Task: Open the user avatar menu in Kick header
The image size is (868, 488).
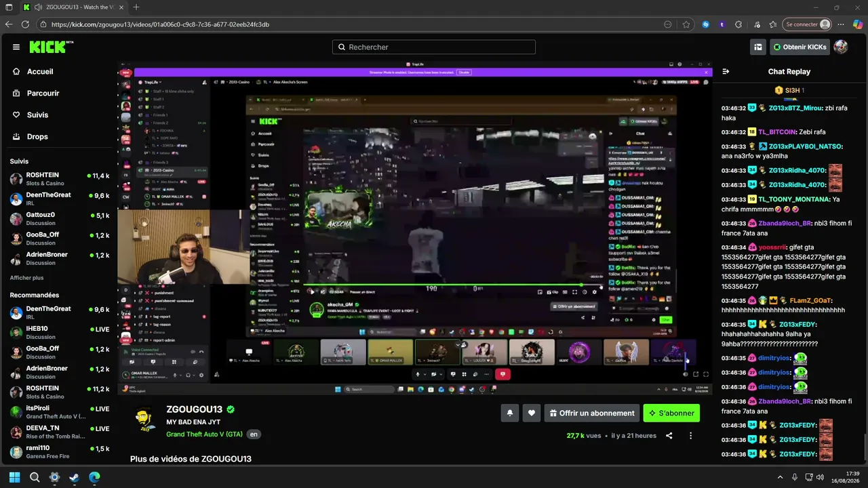Action: click(841, 47)
